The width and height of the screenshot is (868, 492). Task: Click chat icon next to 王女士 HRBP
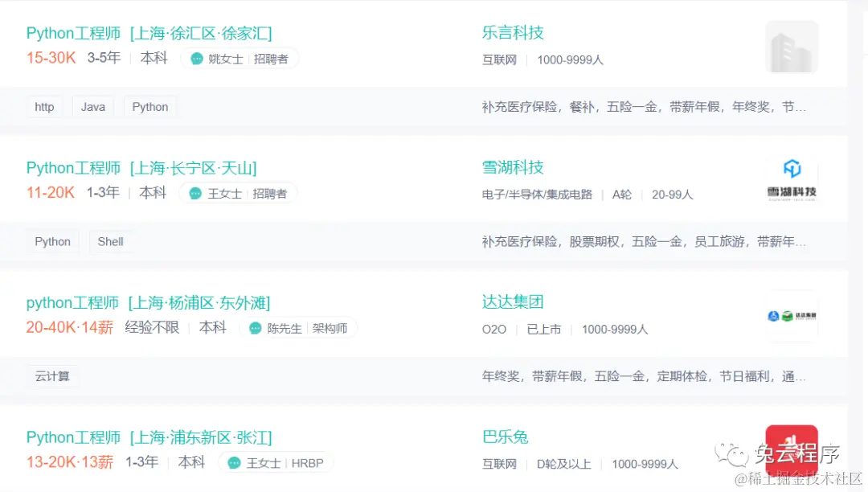click(x=234, y=463)
